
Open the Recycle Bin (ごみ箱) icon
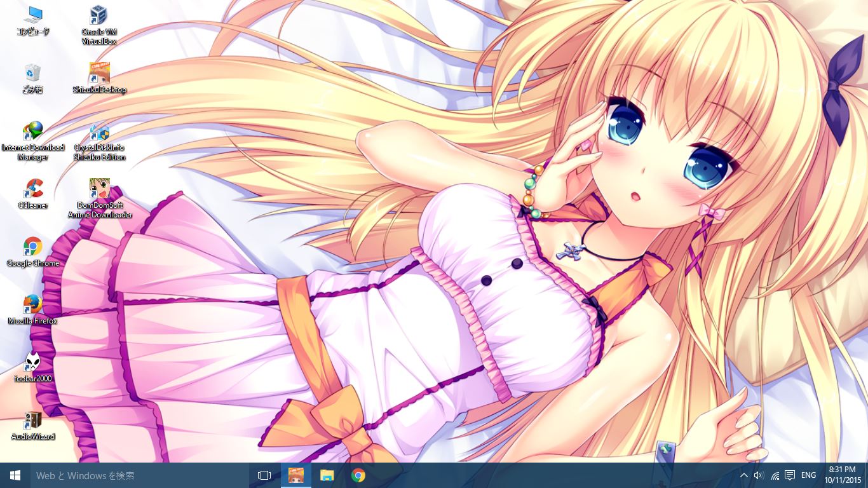[x=33, y=78]
